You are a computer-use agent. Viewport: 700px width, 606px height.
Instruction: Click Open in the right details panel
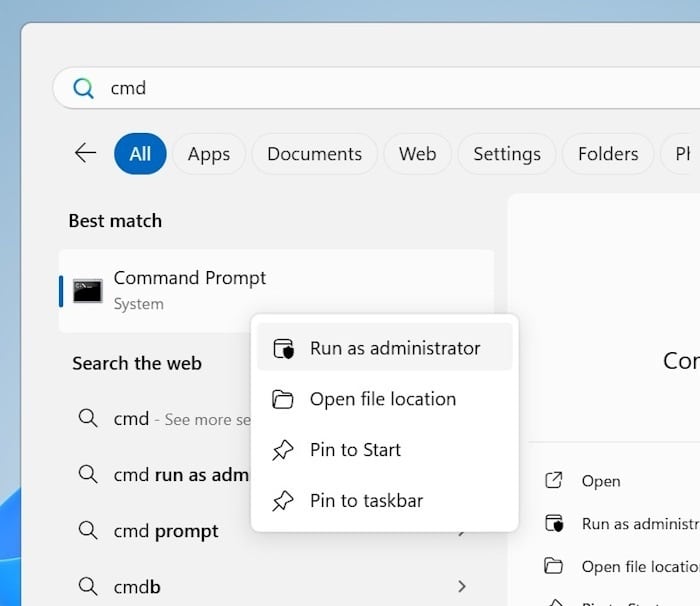[601, 481]
